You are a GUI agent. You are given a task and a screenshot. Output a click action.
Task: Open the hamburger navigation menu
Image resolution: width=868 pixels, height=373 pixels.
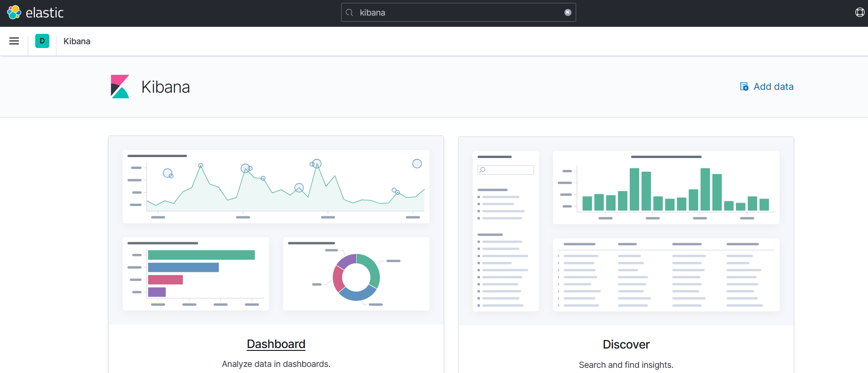pyautogui.click(x=14, y=41)
